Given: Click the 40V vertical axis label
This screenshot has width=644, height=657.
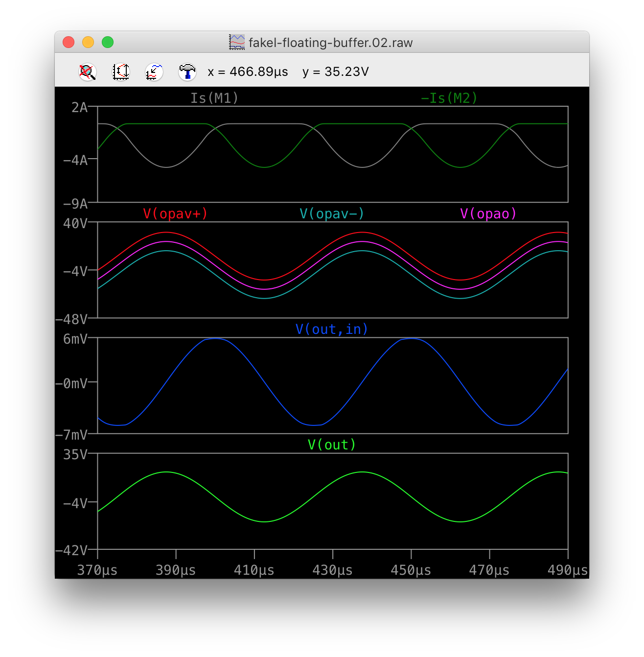Looking at the screenshot, I should [x=75, y=223].
